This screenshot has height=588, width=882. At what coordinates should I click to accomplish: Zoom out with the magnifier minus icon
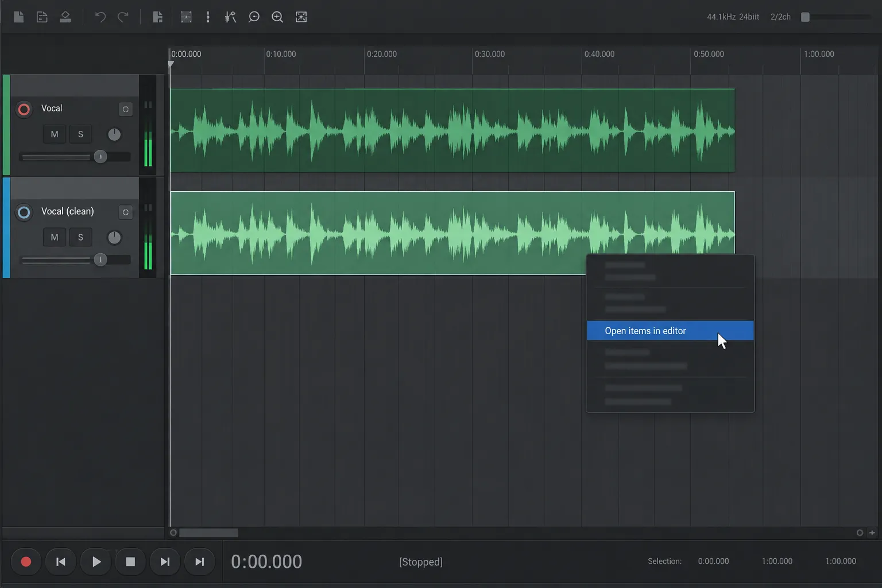pos(254,17)
